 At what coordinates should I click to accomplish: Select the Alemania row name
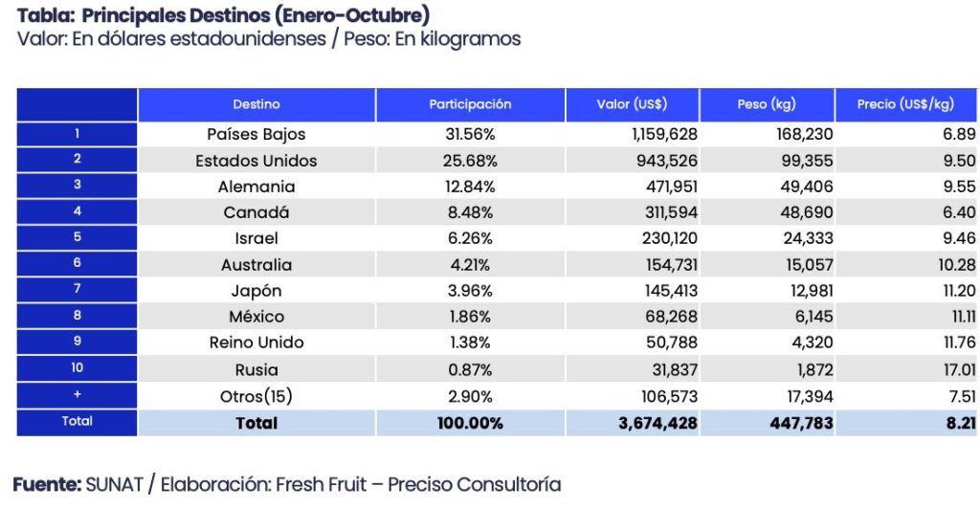256,187
